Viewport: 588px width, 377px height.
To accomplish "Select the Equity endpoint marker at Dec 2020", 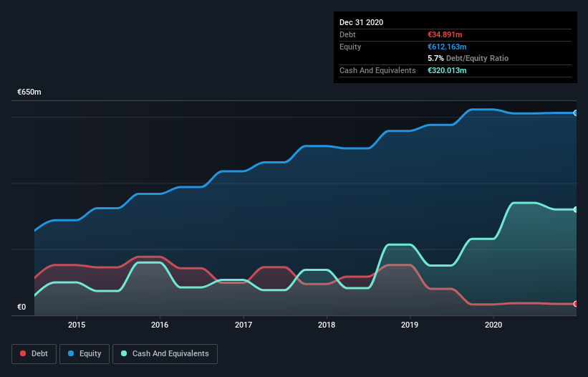I will pyautogui.click(x=576, y=113).
